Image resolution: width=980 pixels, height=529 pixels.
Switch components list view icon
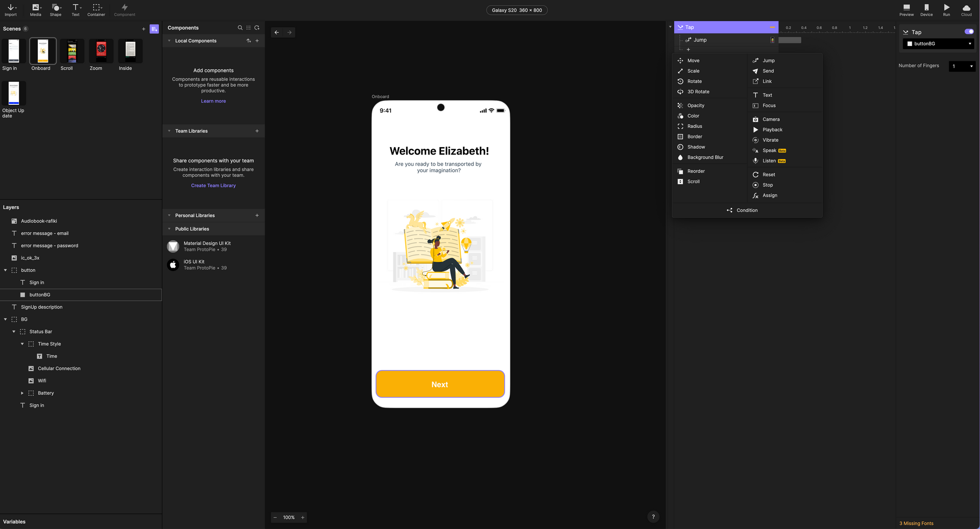(x=248, y=28)
